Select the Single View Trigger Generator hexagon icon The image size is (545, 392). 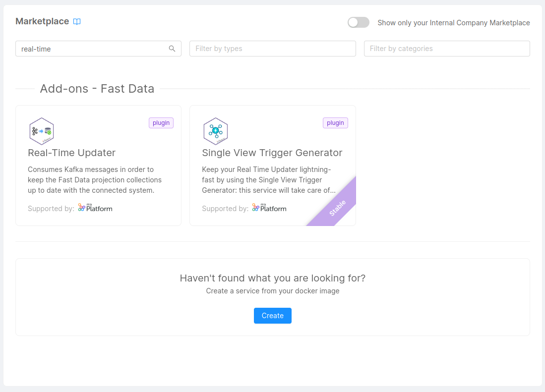(x=216, y=131)
